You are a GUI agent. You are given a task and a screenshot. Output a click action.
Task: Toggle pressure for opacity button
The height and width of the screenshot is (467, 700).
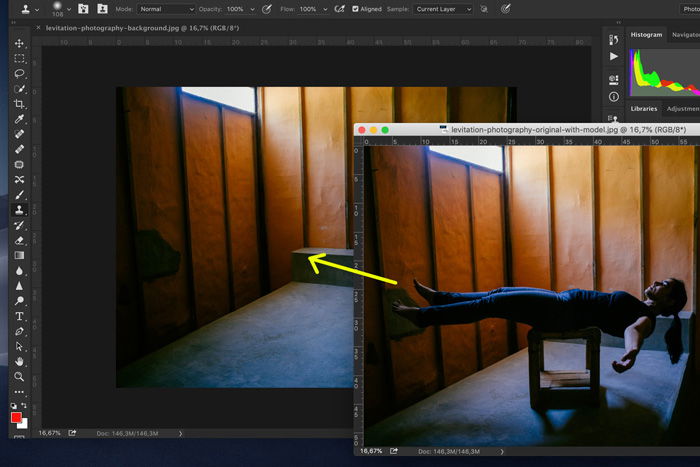pos(266,8)
